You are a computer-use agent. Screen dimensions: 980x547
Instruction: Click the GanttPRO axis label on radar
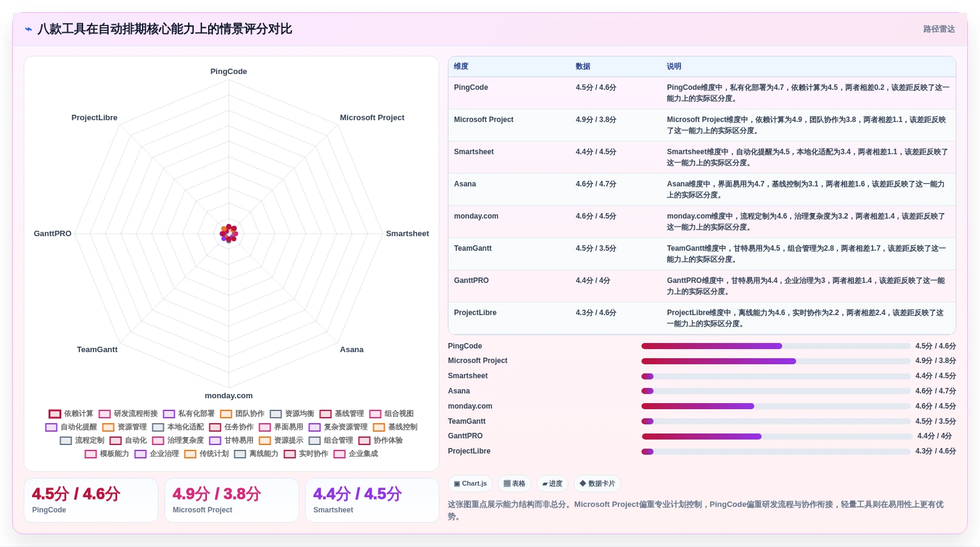tap(53, 234)
